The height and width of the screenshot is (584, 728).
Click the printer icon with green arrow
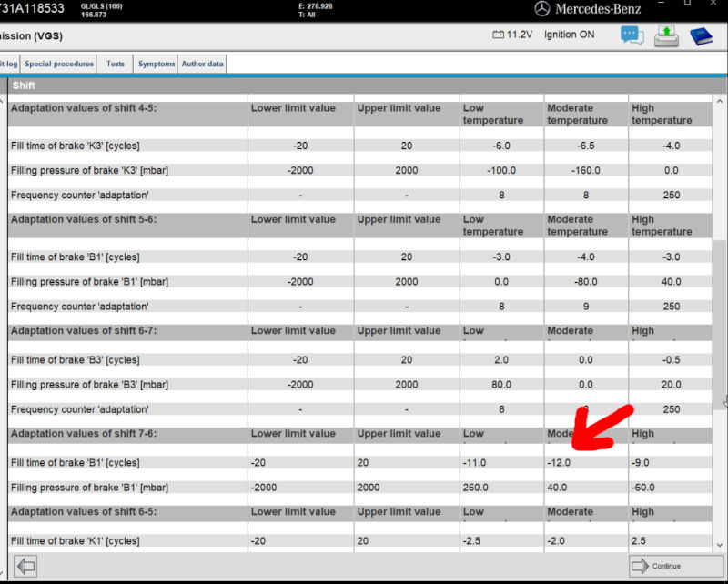pyautogui.click(x=666, y=36)
